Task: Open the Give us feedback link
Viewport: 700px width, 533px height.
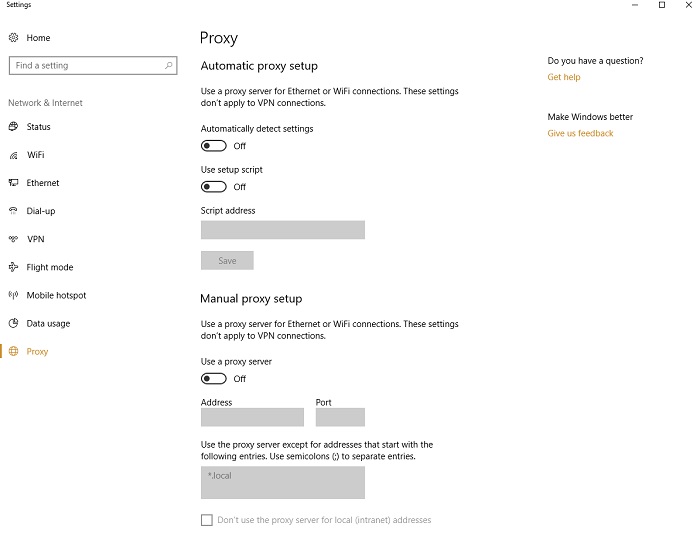Action: pos(580,133)
